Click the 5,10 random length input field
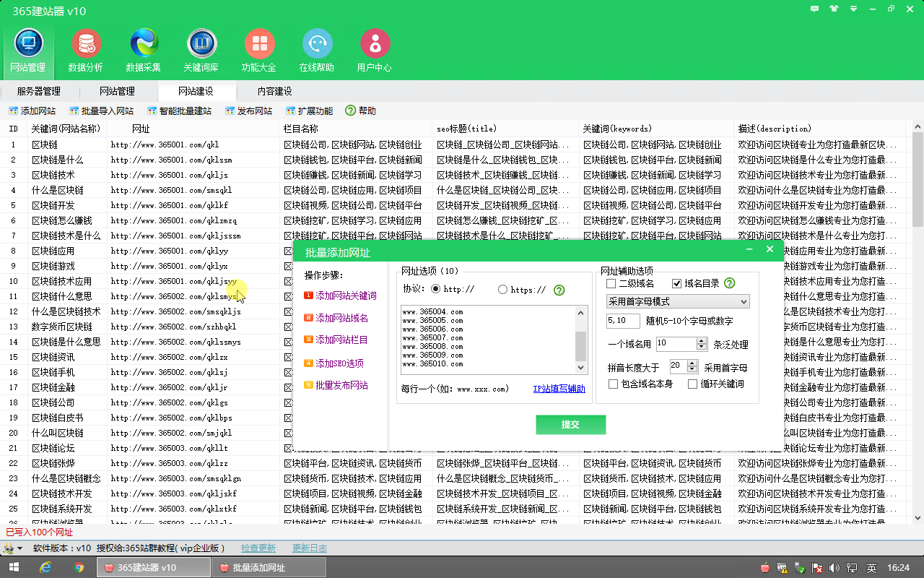Viewport: 924px width, 578px height. [x=623, y=321]
